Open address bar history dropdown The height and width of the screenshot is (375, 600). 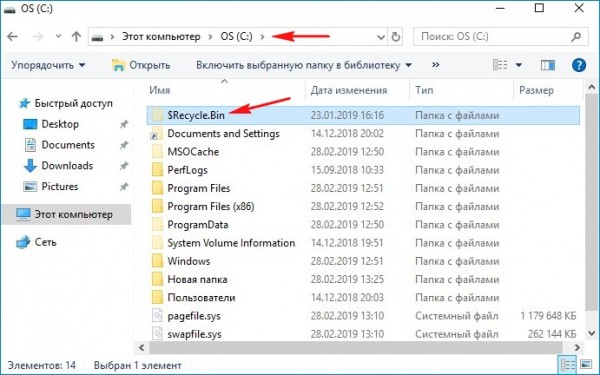[381, 37]
